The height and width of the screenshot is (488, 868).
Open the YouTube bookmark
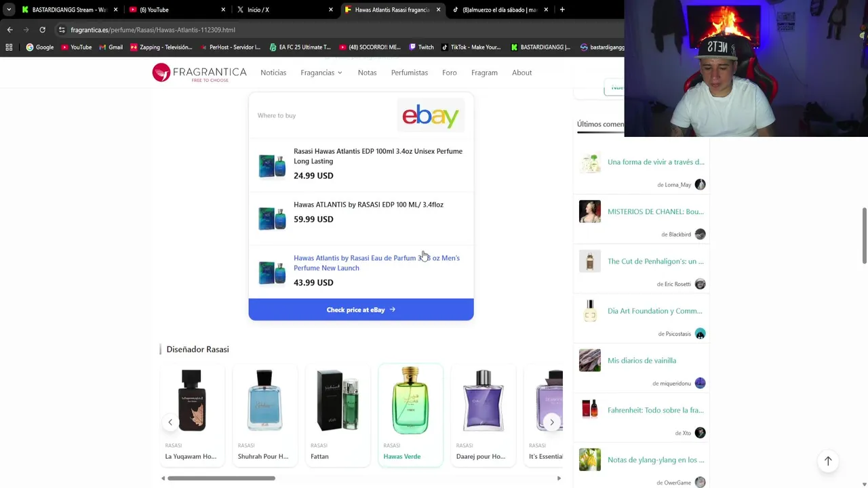[x=76, y=47]
